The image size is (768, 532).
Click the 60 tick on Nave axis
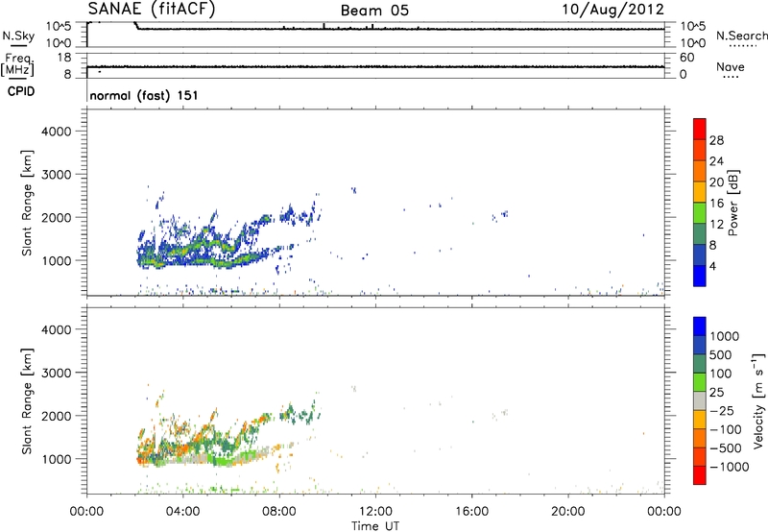(x=686, y=58)
